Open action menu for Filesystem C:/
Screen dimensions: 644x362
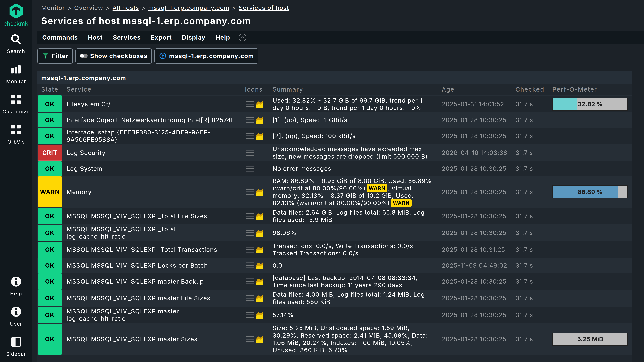click(x=250, y=104)
